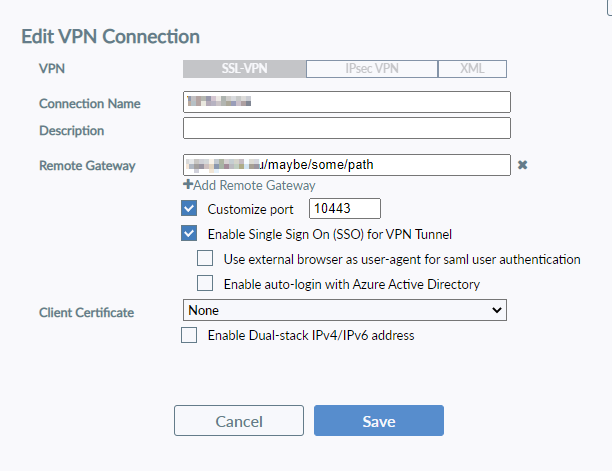Image resolution: width=612 pixels, height=471 pixels.
Task: Switch to the SSL-VPN tab
Action: click(244, 69)
